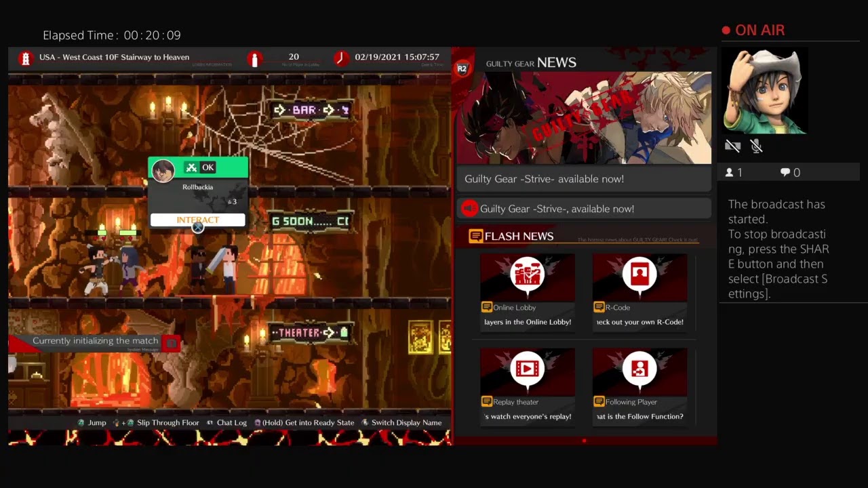This screenshot has height=488, width=868.
Task: Click the neck out your own R-Code! caption
Action: (639, 322)
